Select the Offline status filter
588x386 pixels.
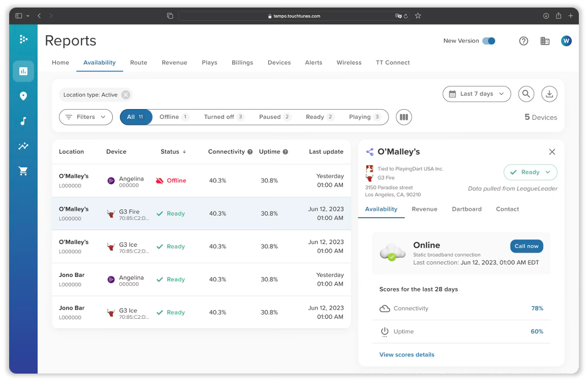pos(174,117)
